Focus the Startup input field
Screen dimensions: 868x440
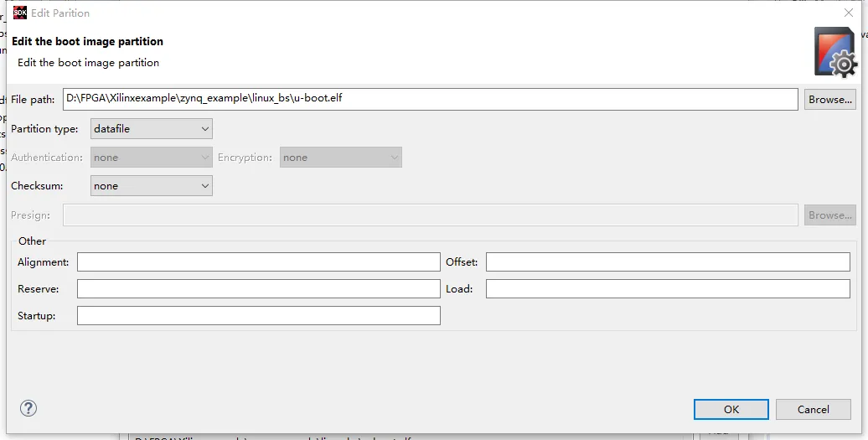coord(259,315)
